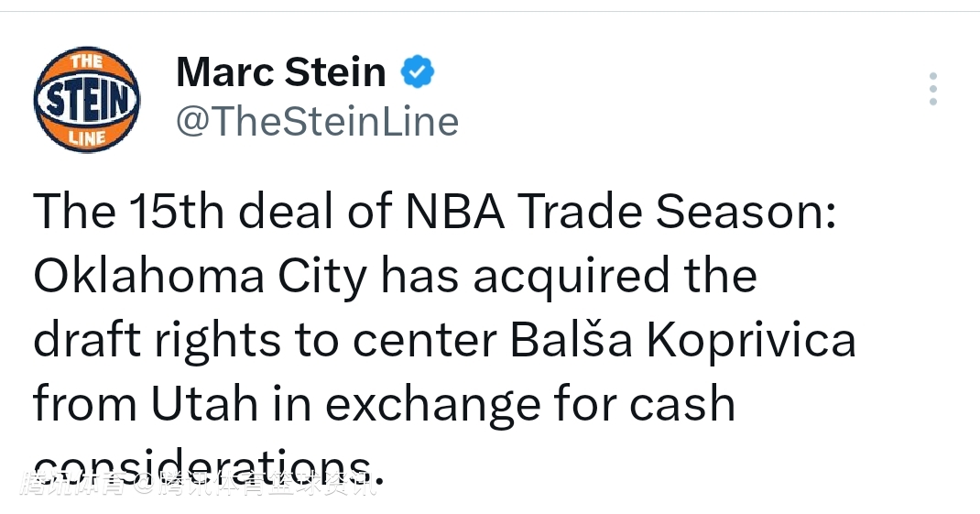Click the word "center" in the tweet
This screenshot has height=514, width=980.
[x=425, y=341]
